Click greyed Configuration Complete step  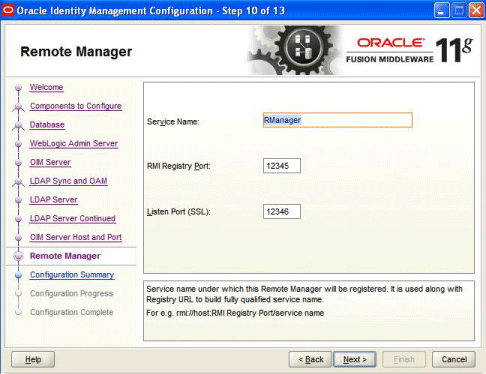point(71,312)
